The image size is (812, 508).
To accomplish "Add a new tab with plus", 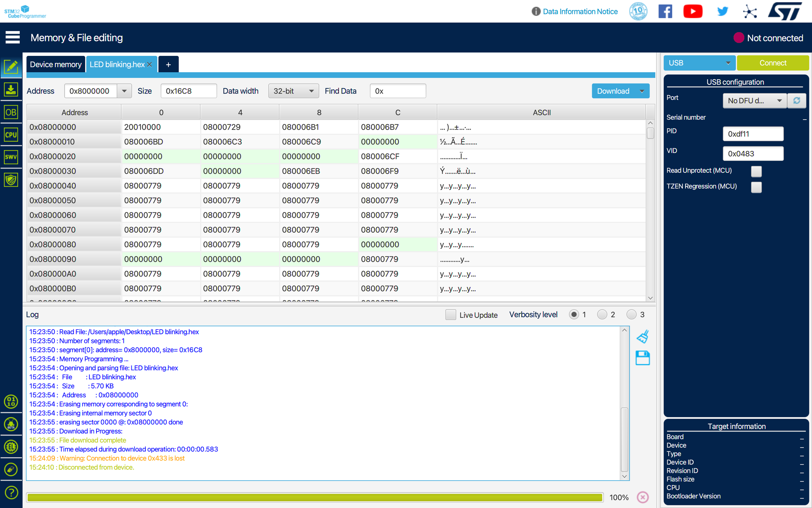I will [x=168, y=64].
